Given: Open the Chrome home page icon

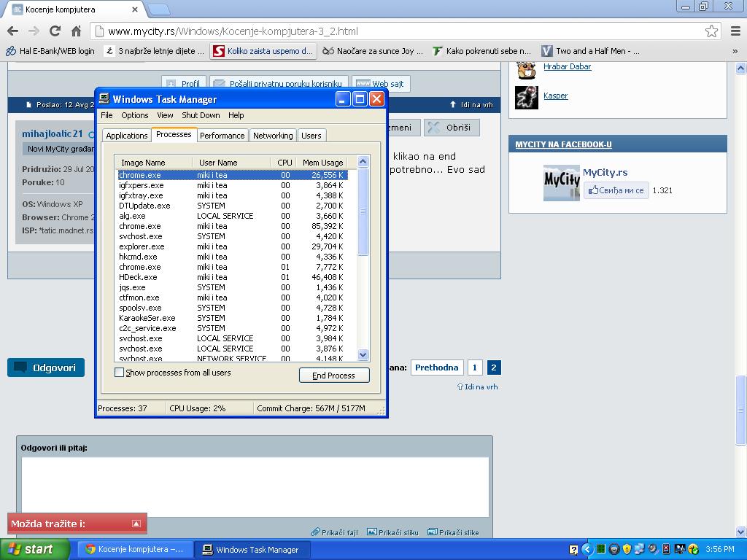Looking at the screenshot, I should click(x=76, y=31).
